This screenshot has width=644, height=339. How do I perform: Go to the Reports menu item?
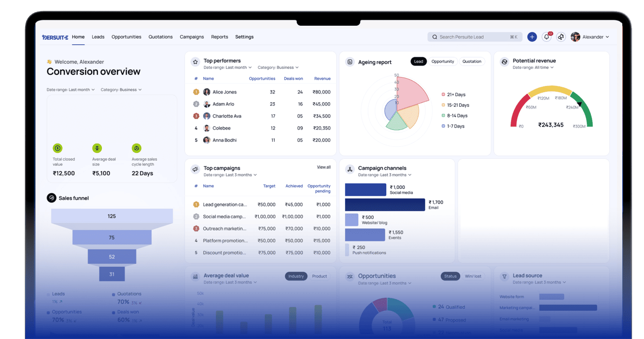pos(219,37)
